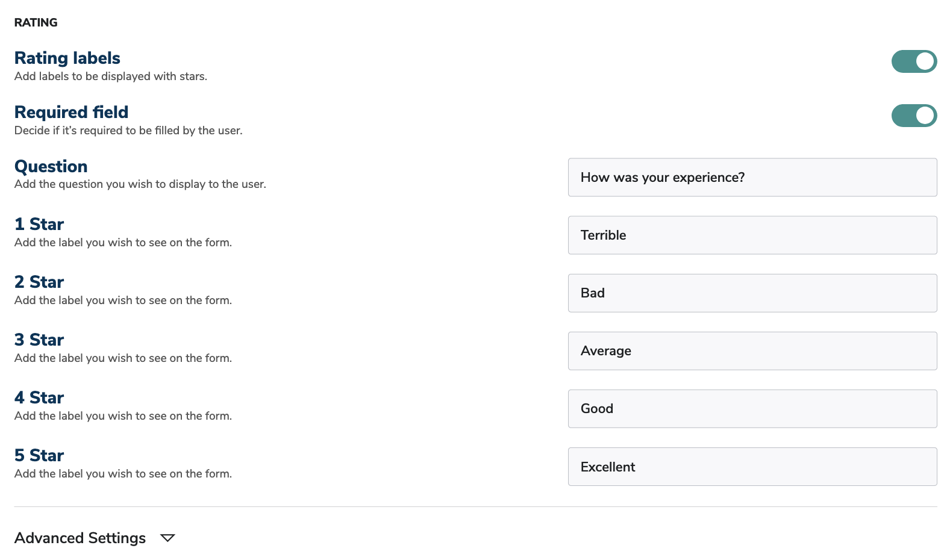Edit the 4 Star "Good" label input
Viewport: 944px width, 560px height.
pos(752,409)
